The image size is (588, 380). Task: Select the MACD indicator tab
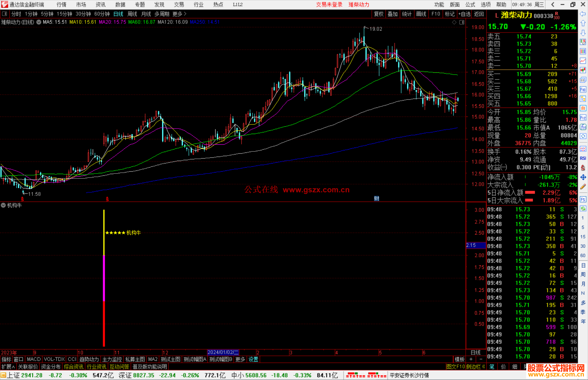tap(34, 359)
